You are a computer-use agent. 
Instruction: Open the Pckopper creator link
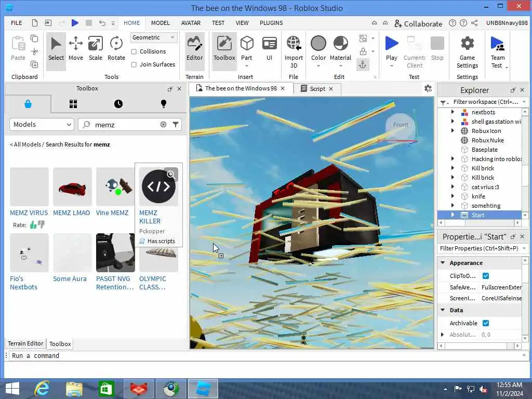[152, 231]
